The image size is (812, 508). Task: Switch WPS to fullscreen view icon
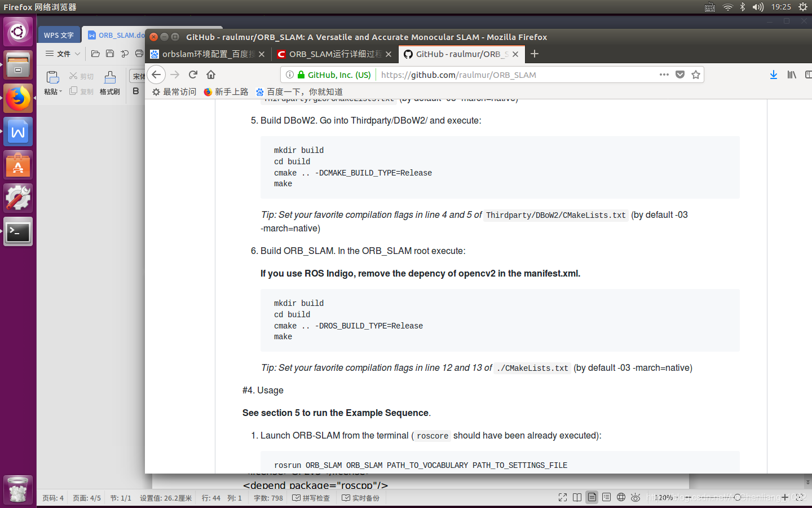563,497
